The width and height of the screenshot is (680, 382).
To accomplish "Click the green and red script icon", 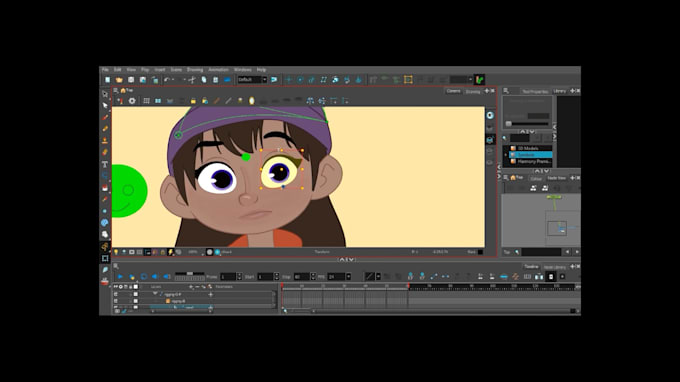I will pyautogui.click(x=479, y=80).
